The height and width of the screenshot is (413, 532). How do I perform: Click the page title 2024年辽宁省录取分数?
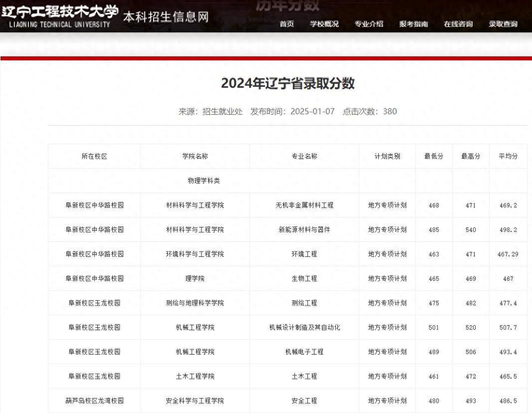coord(287,83)
